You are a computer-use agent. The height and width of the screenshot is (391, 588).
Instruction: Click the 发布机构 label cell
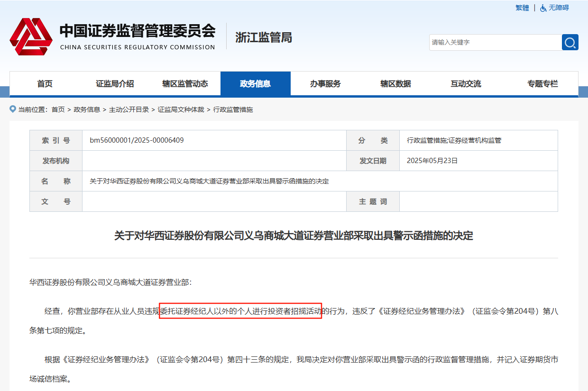(x=56, y=161)
